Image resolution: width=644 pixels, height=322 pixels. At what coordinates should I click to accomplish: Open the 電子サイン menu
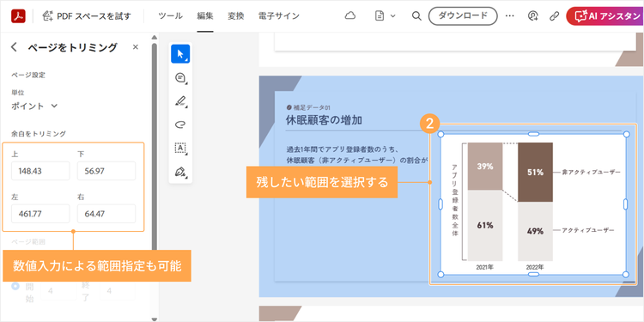pyautogui.click(x=279, y=16)
